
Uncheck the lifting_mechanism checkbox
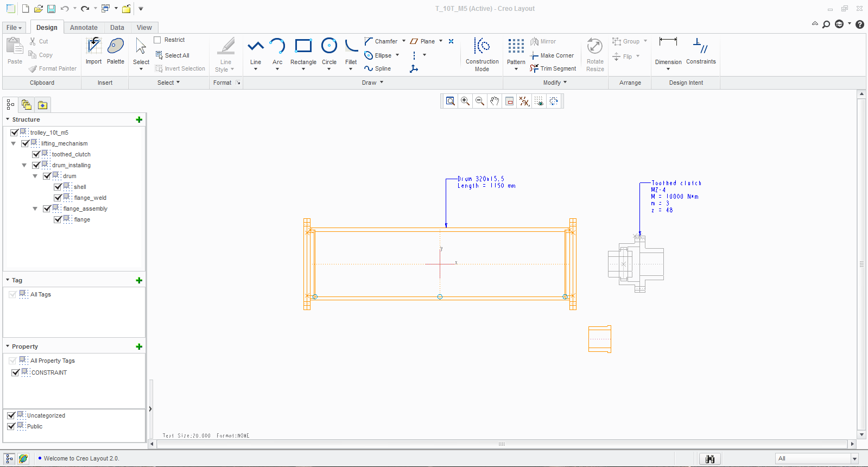(26, 143)
